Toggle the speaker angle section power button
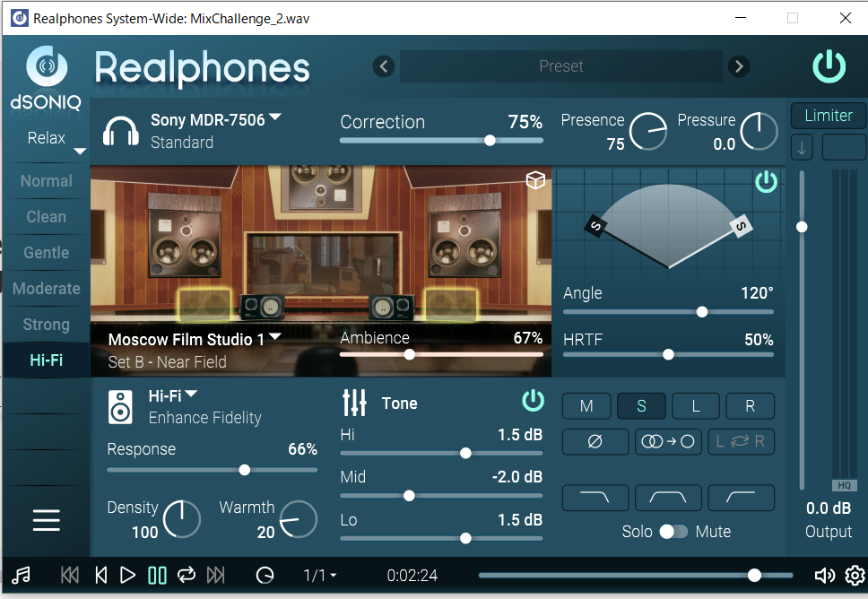Screen dimensions: 868x599 pyautogui.click(x=766, y=182)
